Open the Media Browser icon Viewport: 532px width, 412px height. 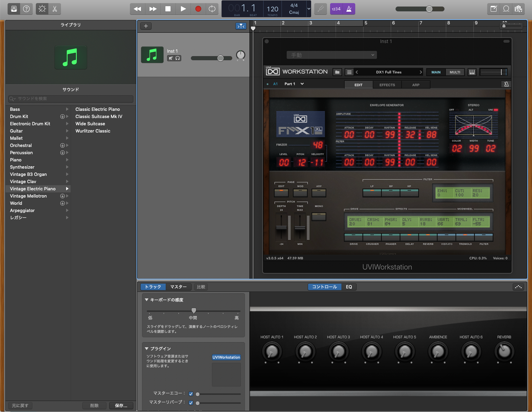(x=519, y=9)
